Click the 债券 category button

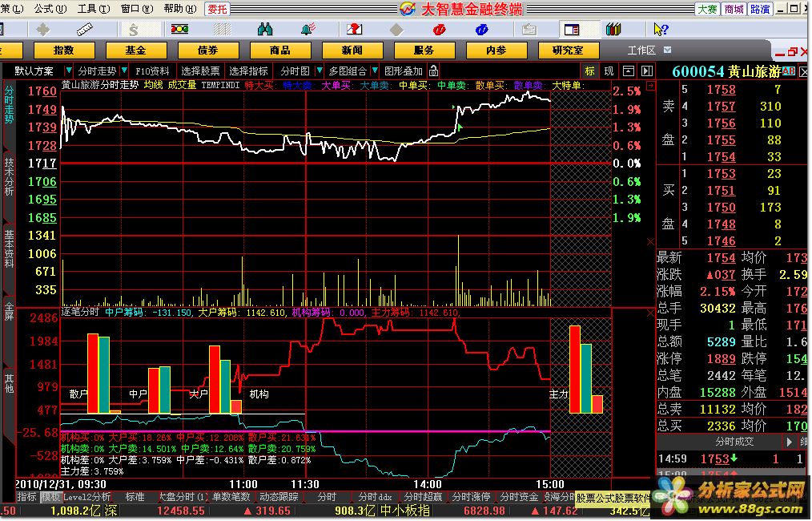coord(207,50)
